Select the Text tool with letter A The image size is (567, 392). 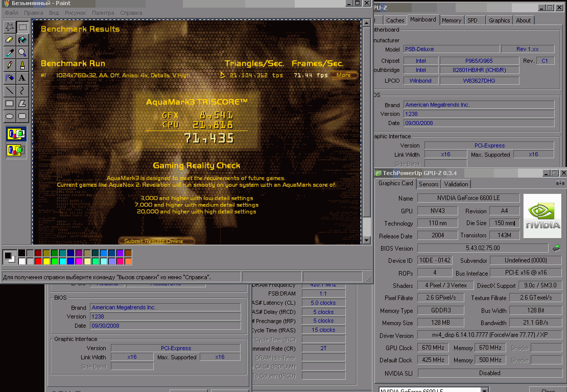tap(22, 78)
